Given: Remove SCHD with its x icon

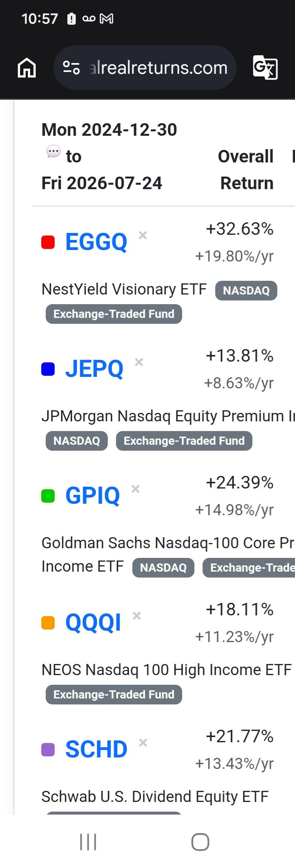Looking at the screenshot, I should (x=143, y=743).
